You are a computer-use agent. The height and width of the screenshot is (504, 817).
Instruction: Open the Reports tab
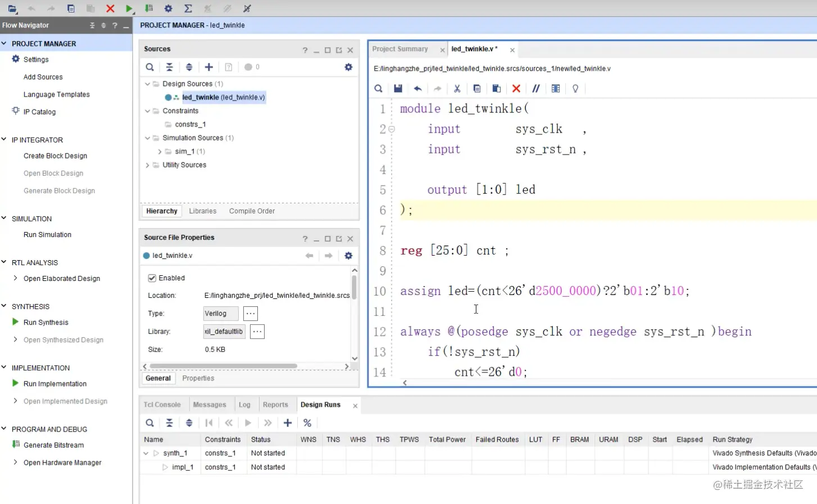(275, 405)
